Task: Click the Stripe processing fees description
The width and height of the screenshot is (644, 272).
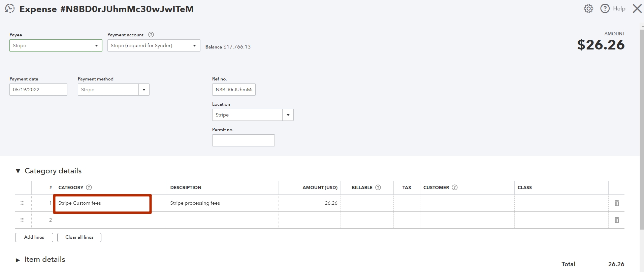Action: pyautogui.click(x=195, y=203)
